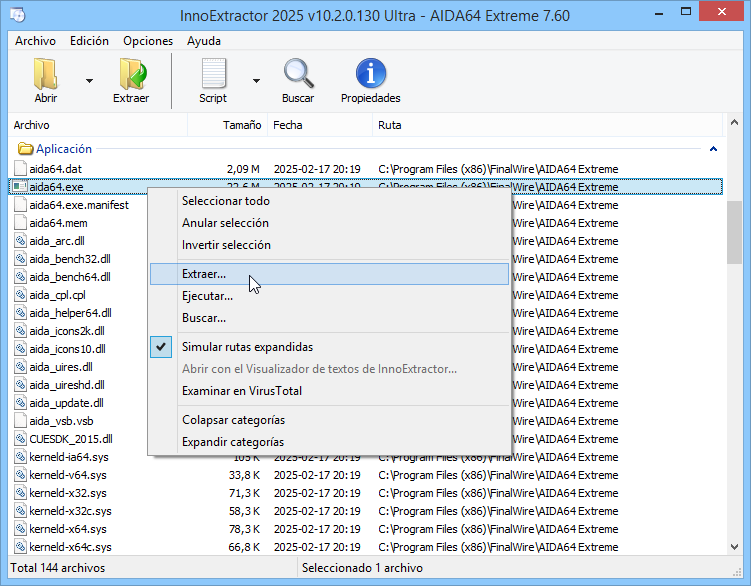Image resolution: width=751 pixels, height=586 pixels.
Task: Click the aida_vsb.vsb file icon
Action: (x=20, y=421)
